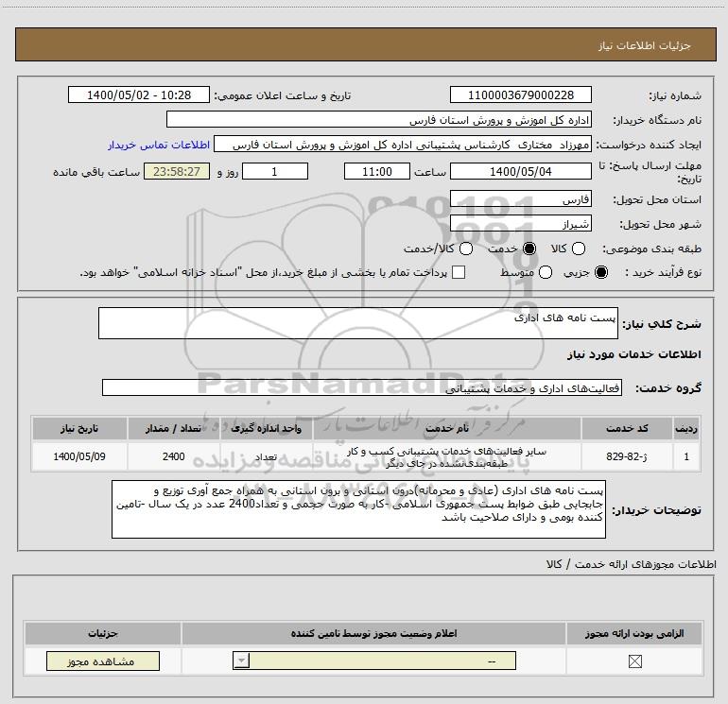Select the جزیی purchase type radio
The image size is (728, 704).
coord(600,272)
